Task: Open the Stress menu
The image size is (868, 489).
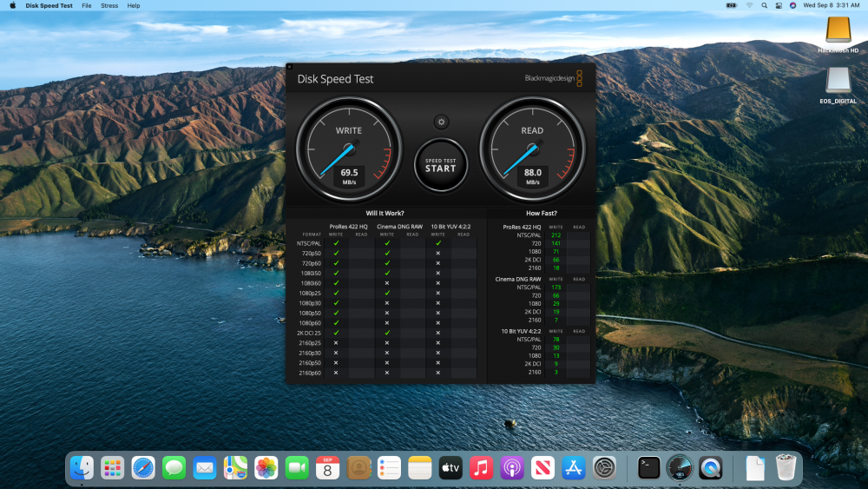Action: 109,5
